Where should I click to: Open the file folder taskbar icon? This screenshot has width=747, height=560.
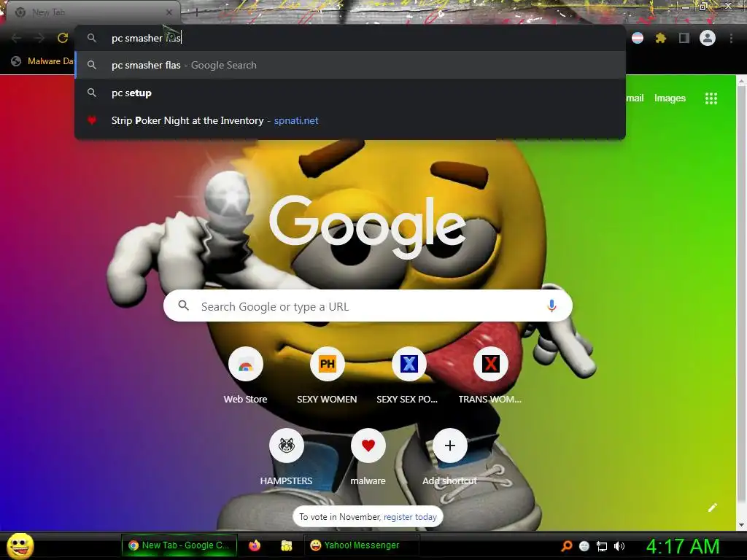(286, 545)
